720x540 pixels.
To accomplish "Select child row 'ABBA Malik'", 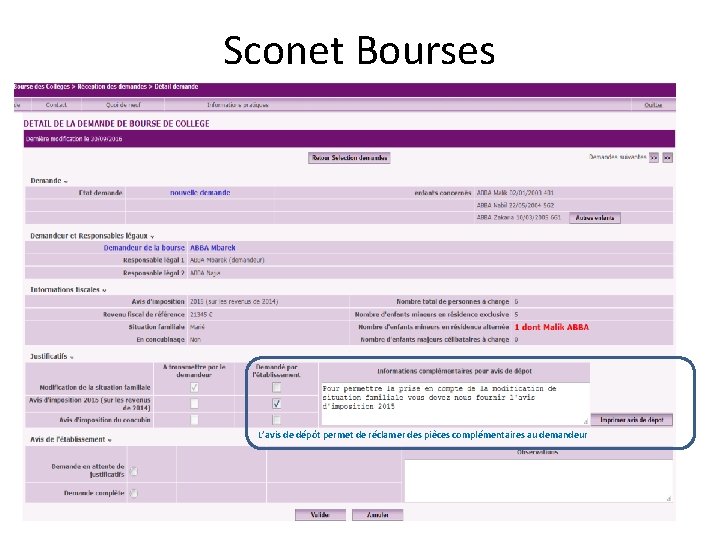I will (x=515, y=193).
